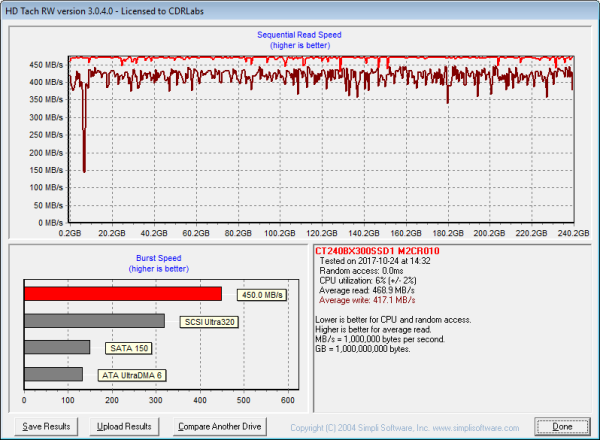This screenshot has height=440, width=600.
Task: Click the Sequential Read Speed chart title
Action: [x=299, y=34]
